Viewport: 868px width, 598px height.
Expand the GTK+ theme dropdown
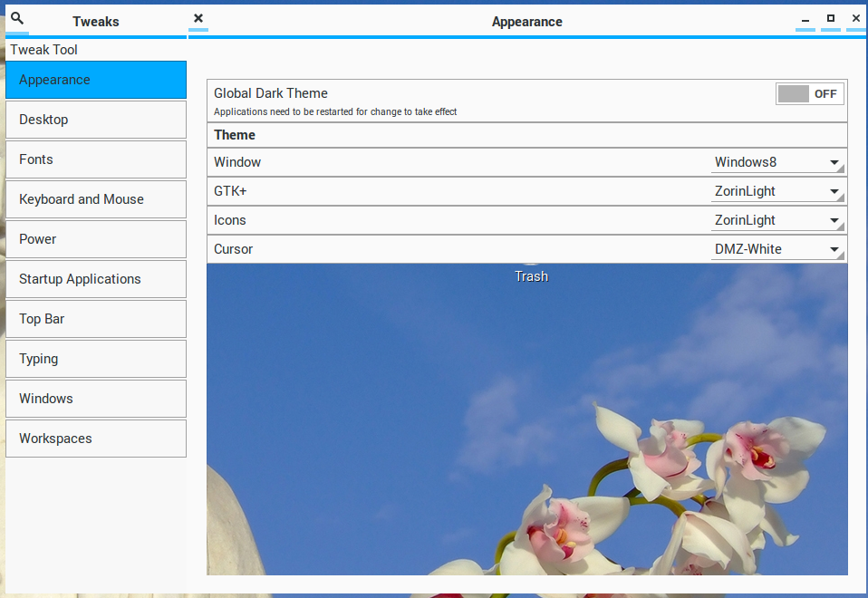tap(777, 192)
